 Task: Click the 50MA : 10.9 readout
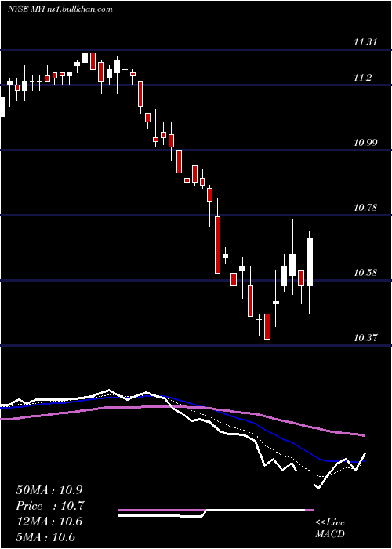(49, 490)
